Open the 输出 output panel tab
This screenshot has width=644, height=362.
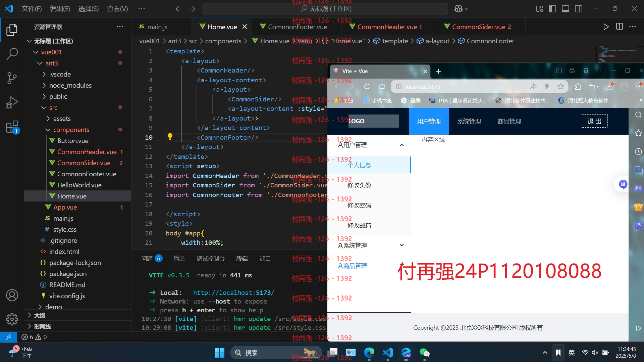(179, 259)
